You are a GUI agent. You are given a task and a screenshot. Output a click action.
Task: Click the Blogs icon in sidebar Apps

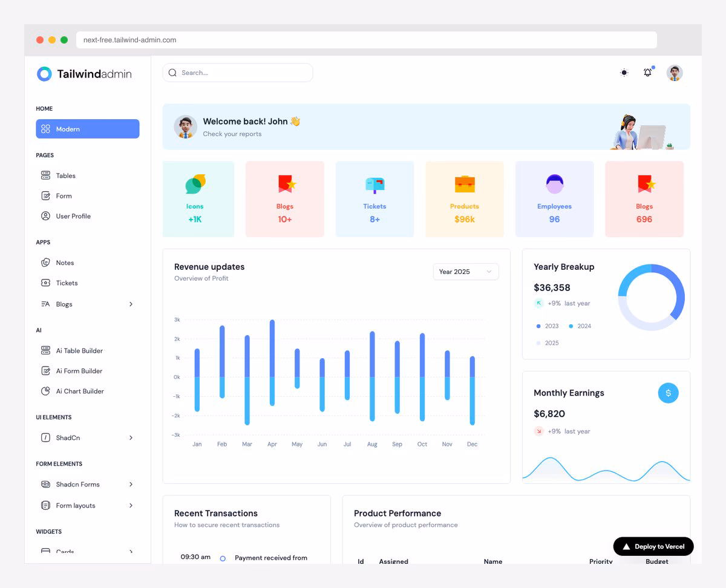45,304
